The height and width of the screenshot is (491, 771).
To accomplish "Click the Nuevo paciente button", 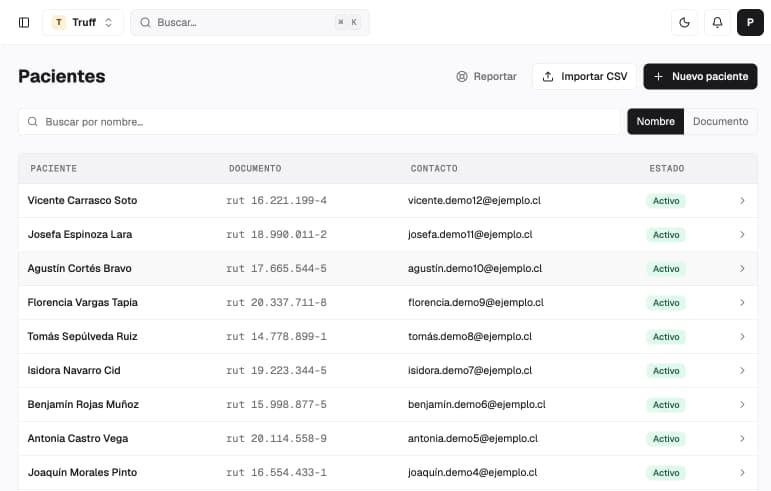I will 700,77.
